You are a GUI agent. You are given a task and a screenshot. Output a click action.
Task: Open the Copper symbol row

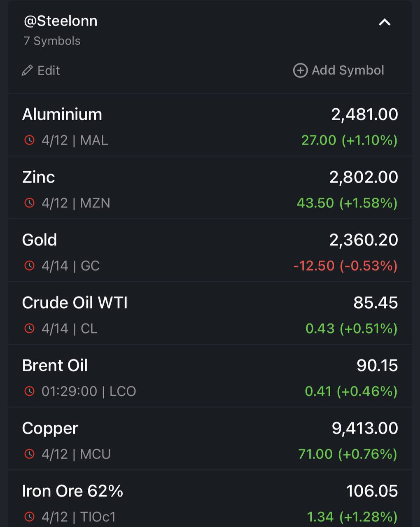click(210, 439)
